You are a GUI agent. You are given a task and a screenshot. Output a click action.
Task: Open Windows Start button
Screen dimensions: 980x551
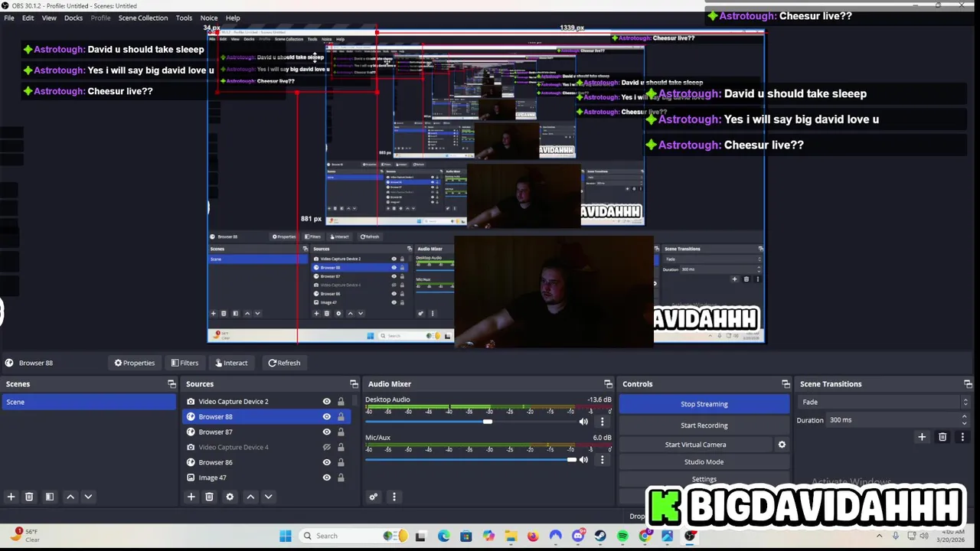[x=285, y=536]
